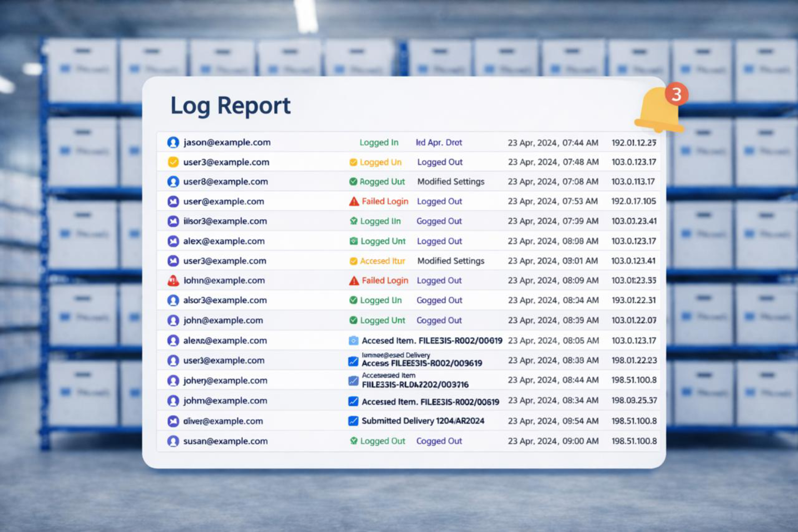The image size is (798, 532).
Task: Click the yellow check icon beside user3@example.com
Action: point(173,162)
